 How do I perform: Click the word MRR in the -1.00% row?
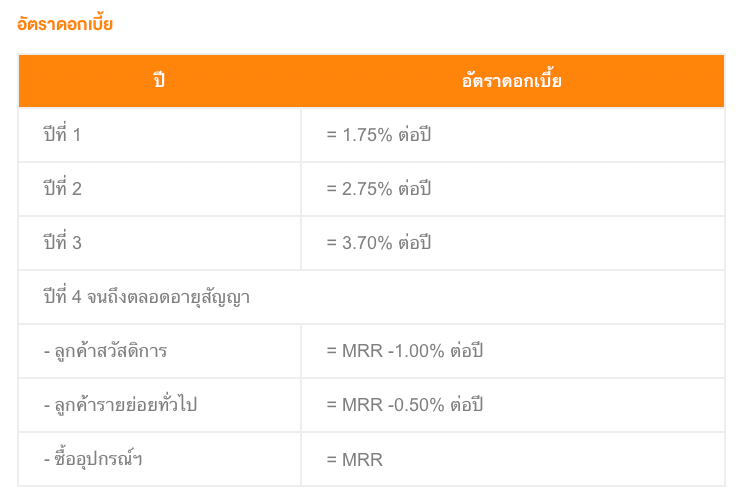click(363, 351)
